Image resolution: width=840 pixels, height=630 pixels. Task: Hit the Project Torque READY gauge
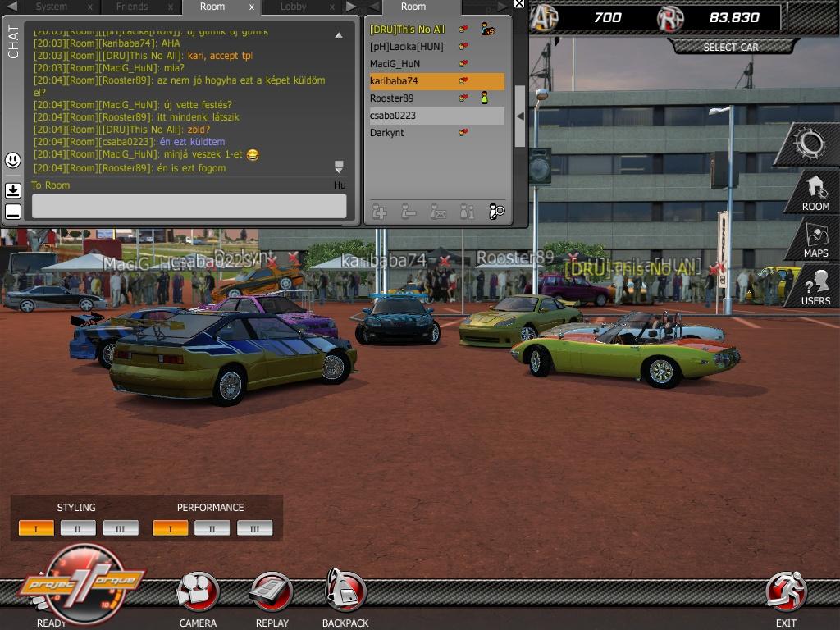tap(83, 584)
